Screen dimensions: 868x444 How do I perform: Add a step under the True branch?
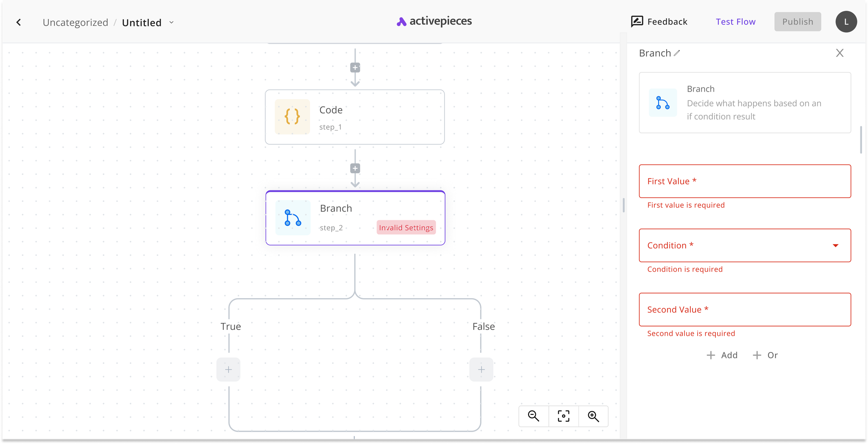(228, 369)
